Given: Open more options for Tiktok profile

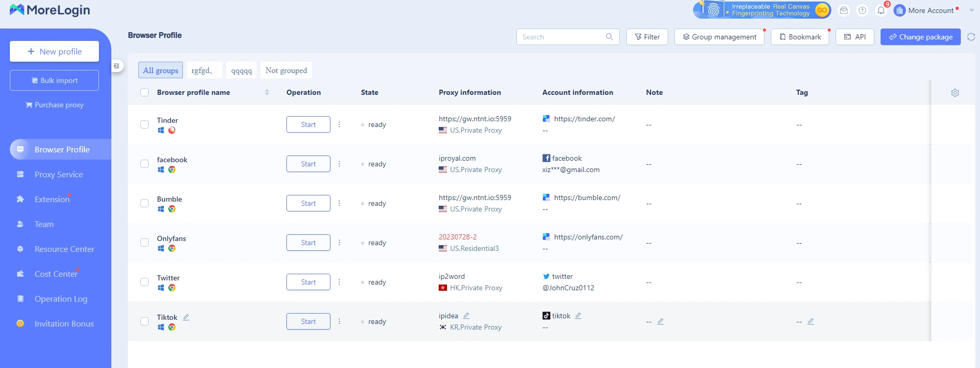Looking at the screenshot, I should click(339, 321).
